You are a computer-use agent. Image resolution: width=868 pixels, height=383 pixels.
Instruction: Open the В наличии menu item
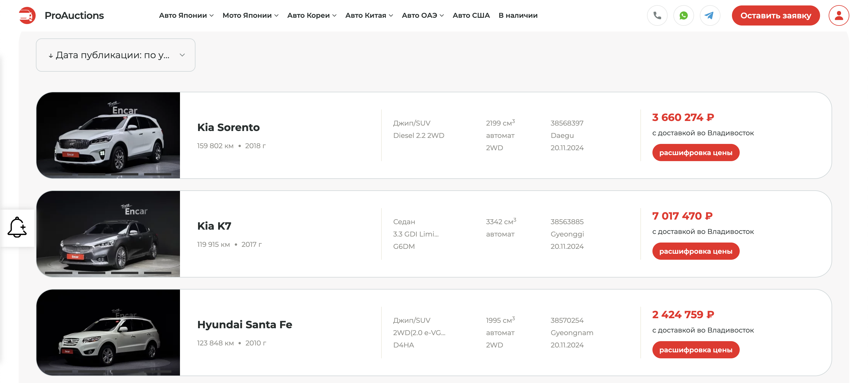(x=518, y=15)
